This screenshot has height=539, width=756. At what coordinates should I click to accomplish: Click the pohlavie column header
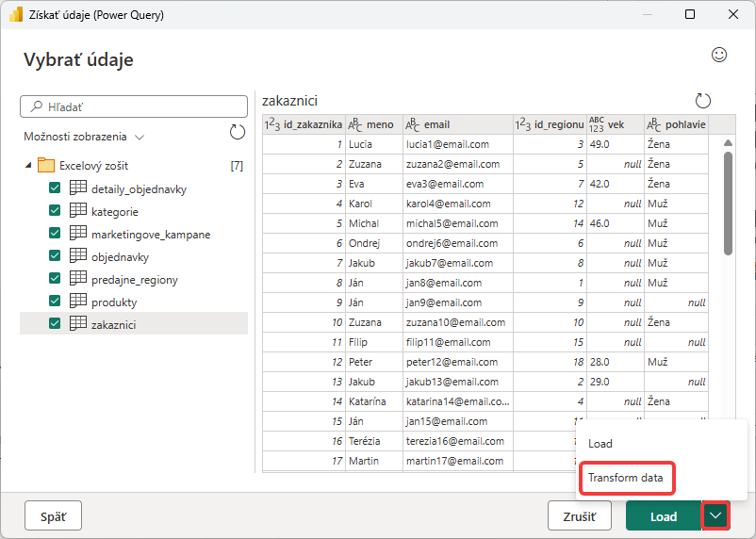point(676,124)
